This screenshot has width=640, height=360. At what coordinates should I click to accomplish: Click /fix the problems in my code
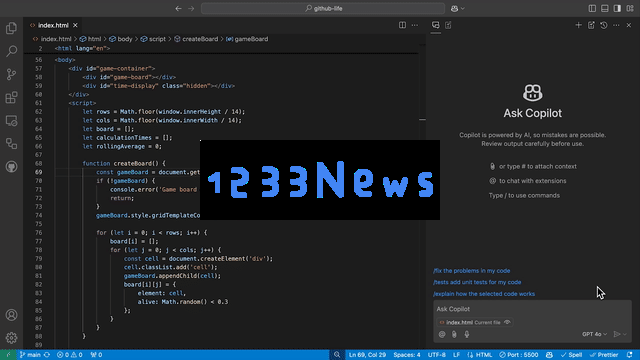pyautogui.click(x=471, y=271)
